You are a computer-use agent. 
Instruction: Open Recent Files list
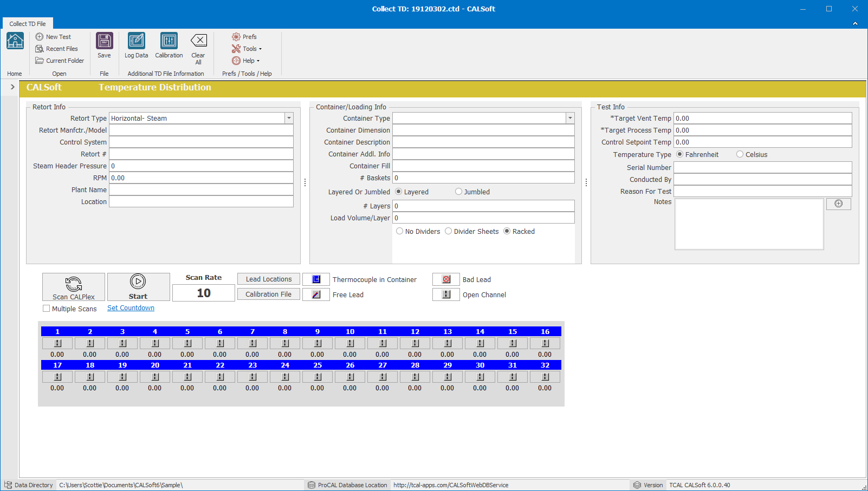pyautogui.click(x=56, y=49)
